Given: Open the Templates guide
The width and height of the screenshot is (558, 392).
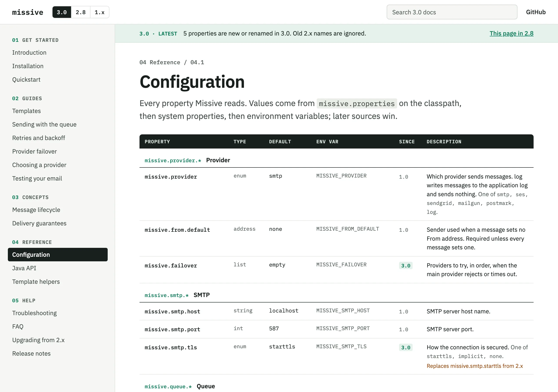Looking at the screenshot, I should 27,111.
